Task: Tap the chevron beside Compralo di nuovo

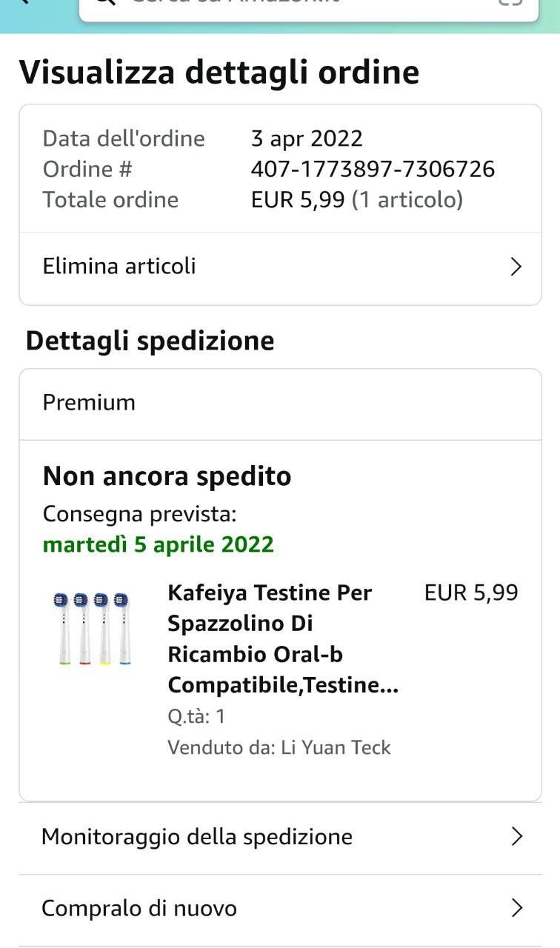Action: [x=517, y=908]
